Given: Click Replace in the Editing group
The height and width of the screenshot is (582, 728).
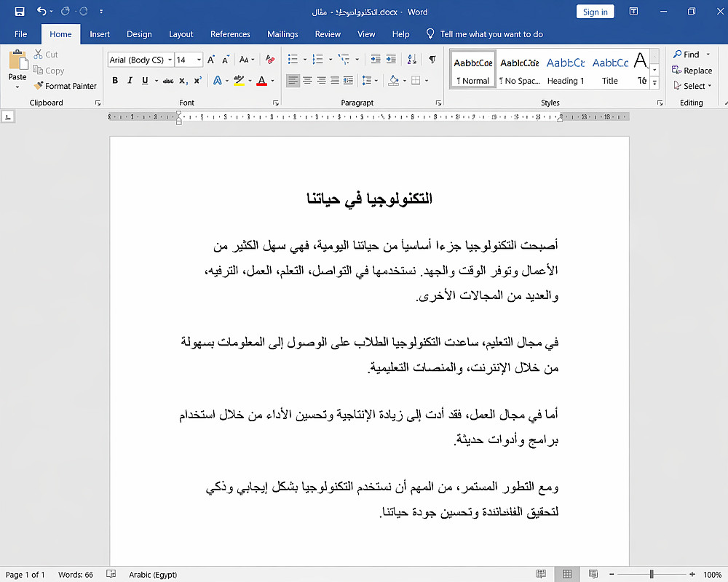Looking at the screenshot, I should (692, 71).
